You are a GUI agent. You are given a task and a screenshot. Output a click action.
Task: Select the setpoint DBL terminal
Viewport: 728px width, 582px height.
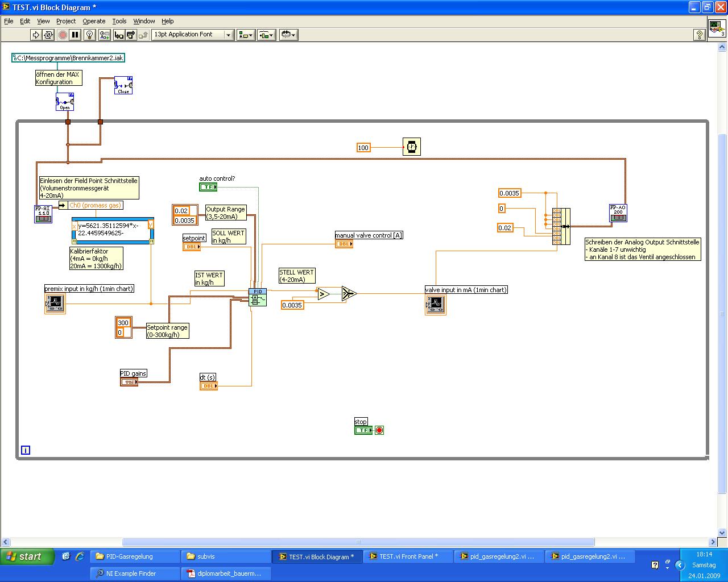coord(192,247)
